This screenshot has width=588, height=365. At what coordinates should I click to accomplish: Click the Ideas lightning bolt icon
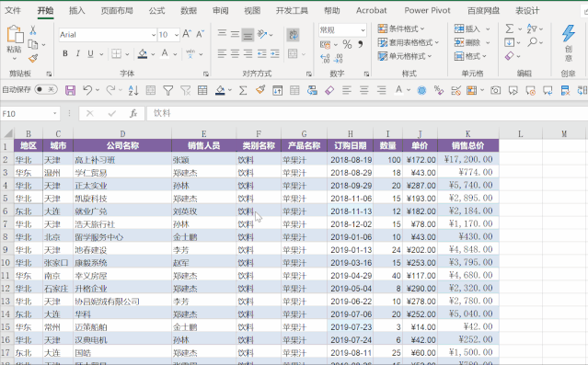click(568, 34)
